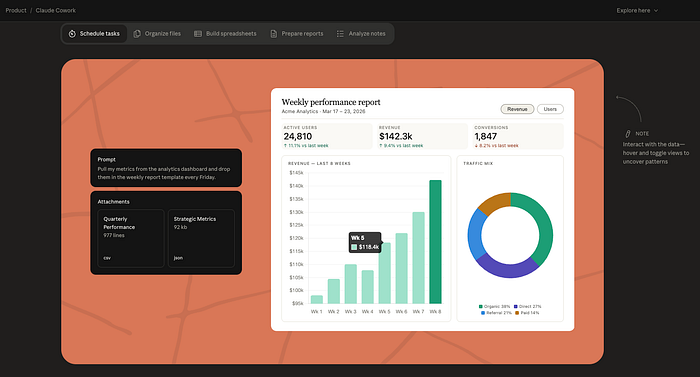Click the Revenue — Last 8 Weeks heading

click(319, 163)
